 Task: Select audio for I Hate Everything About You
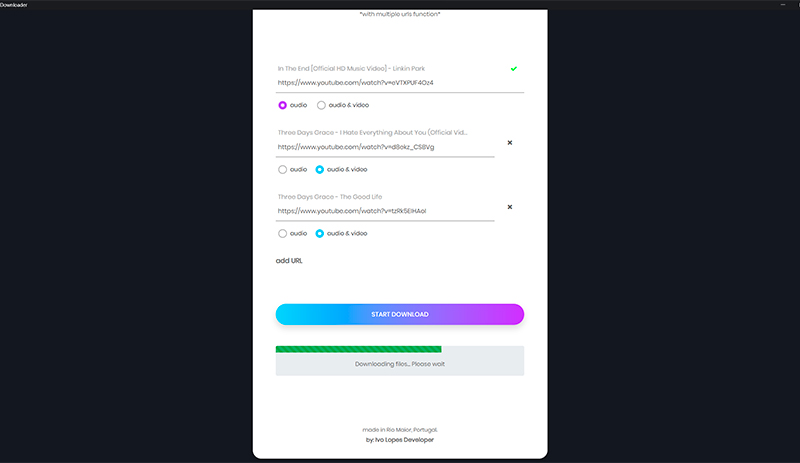pyautogui.click(x=282, y=169)
